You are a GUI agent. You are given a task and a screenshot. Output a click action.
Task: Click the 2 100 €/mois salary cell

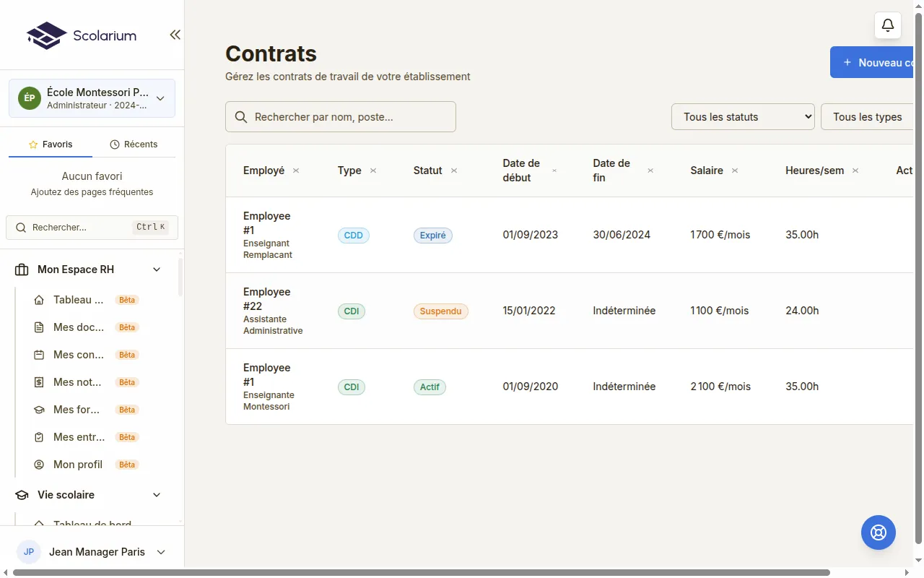point(720,387)
